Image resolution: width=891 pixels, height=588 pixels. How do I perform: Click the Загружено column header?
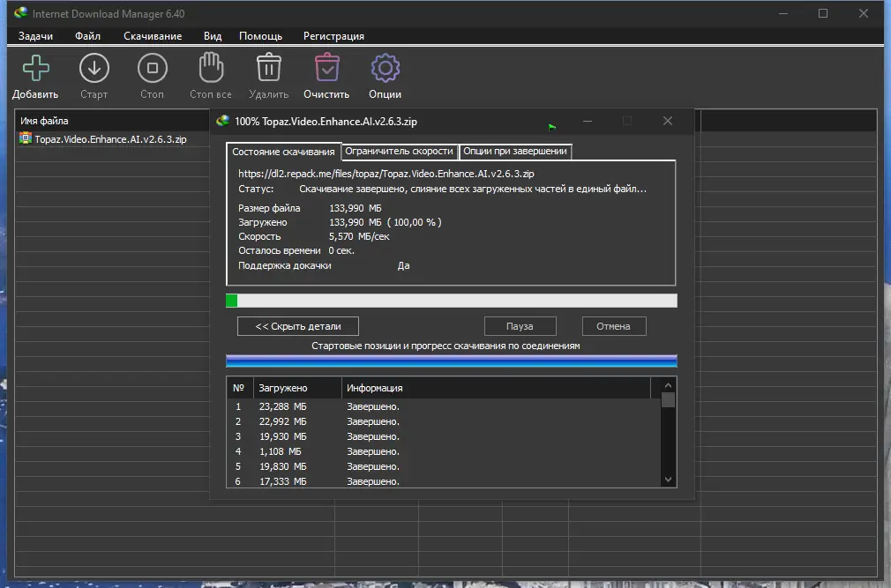coord(297,388)
